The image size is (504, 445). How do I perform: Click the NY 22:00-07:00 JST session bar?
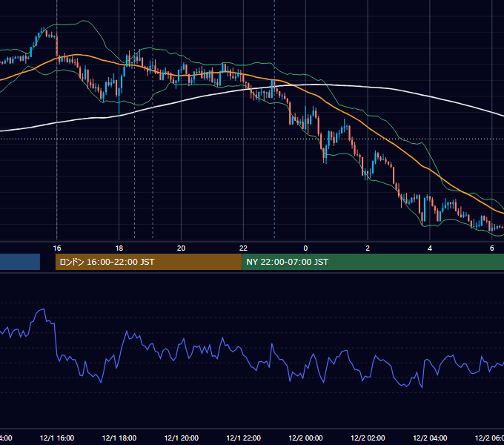pos(373,262)
